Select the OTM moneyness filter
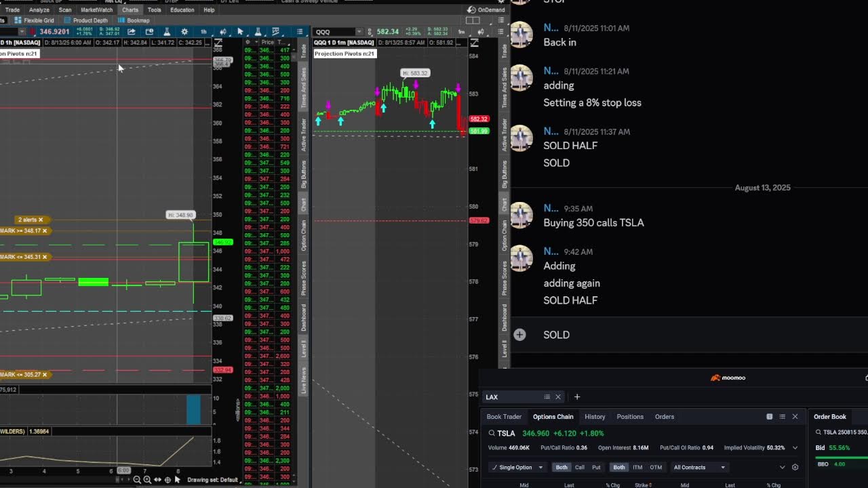868x488 pixels. click(656, 468)
